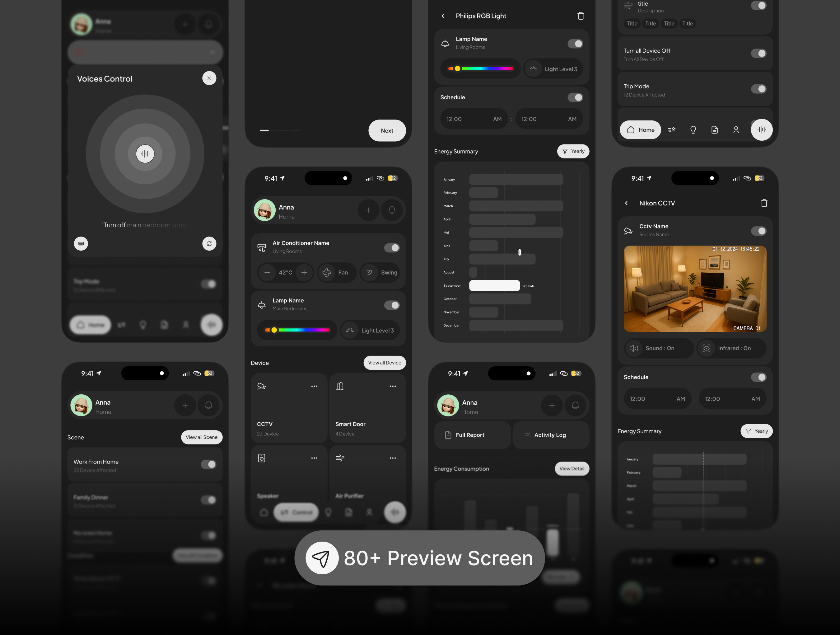Toggle the Work From Home scene
Screen dimensions: 840x635
(x=208, y=464)
